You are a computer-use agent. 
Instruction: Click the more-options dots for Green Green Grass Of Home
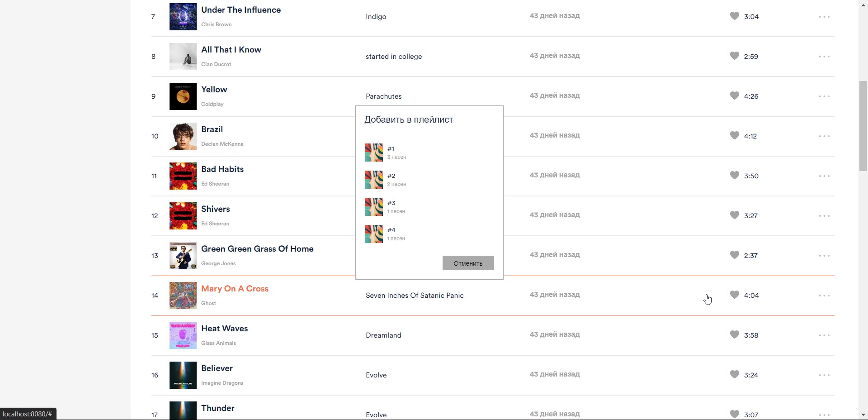click(824, 256)
